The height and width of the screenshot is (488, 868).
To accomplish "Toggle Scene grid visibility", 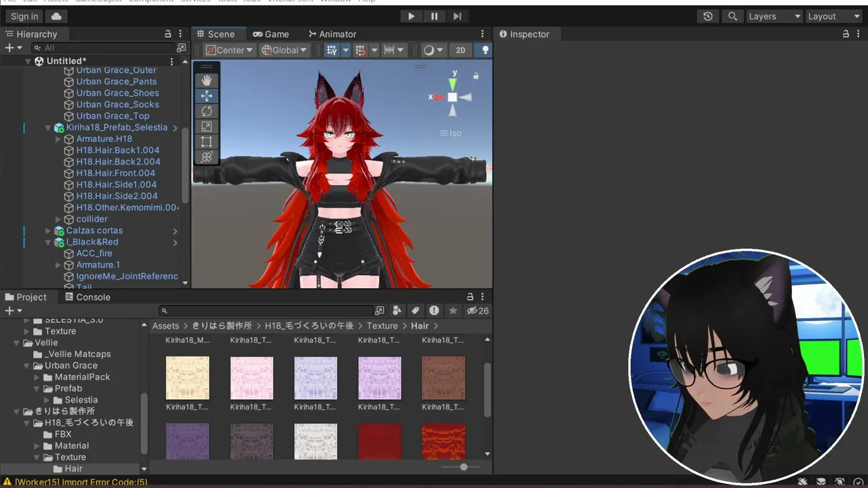I will click(x=332, y=50).
